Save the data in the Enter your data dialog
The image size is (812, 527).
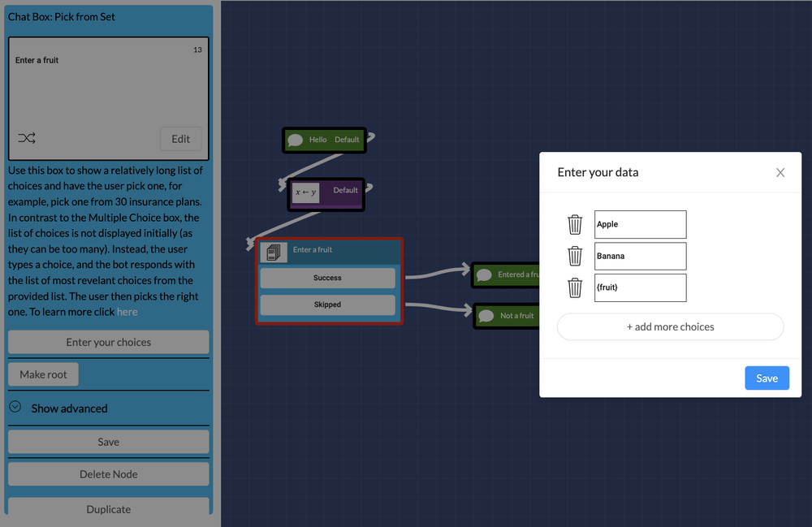[767, 378]
